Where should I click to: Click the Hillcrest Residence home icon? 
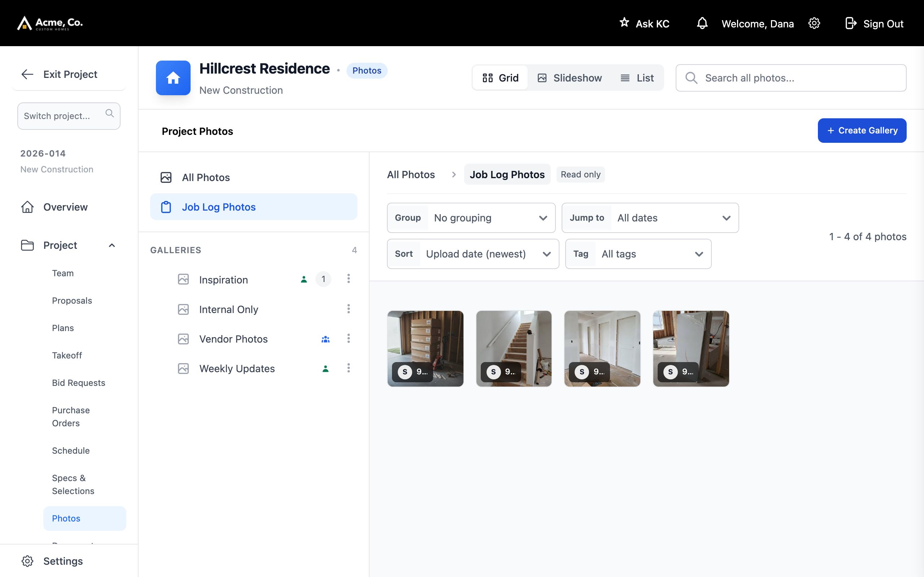coord(173,78)
